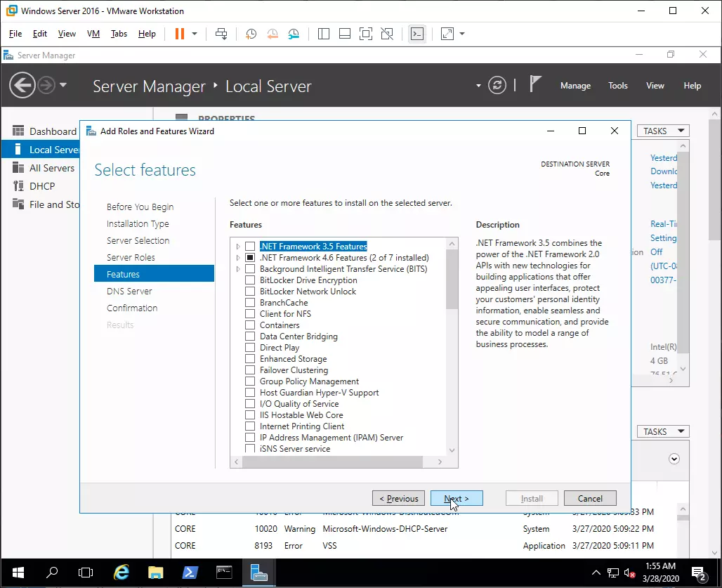
Task: Tick the Failover Clustering checkbox
Action: pyautogui.click(x=250, y=370)
